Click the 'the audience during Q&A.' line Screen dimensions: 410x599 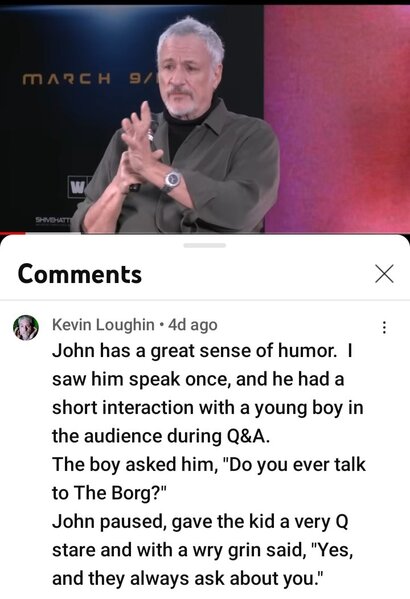coord(161,436)
